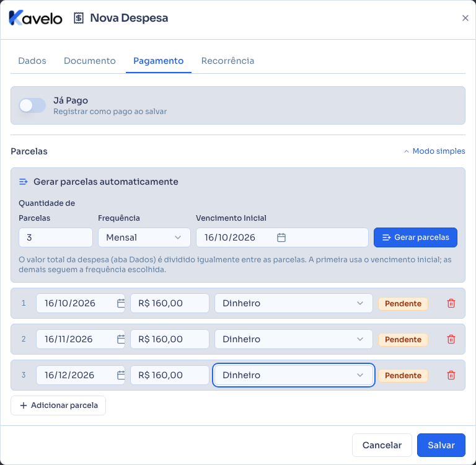Edit the R$ 160,00 value of parcela 2
The image size is (476, 465).
tap(170, 339)
